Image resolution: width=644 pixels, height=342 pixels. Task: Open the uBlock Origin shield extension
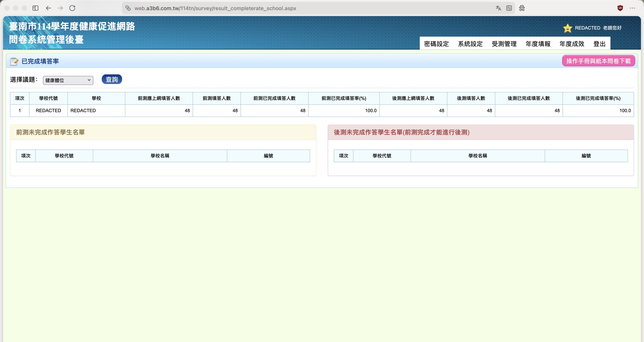pyautogui.click(x=620, y=8)
